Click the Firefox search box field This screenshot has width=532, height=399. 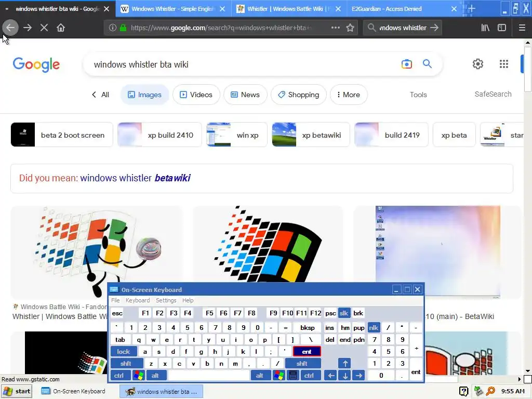[403, 28]
